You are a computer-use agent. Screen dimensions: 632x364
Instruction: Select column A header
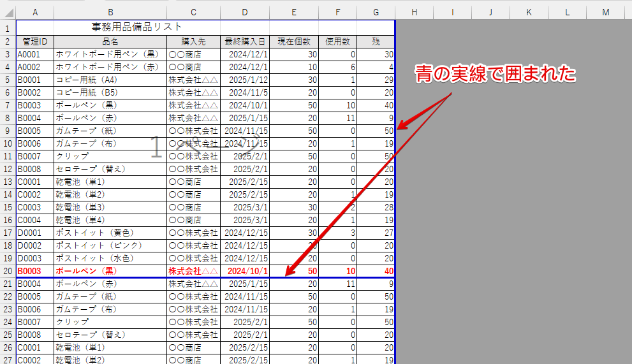pyautogui.click(x=35, y=13)
